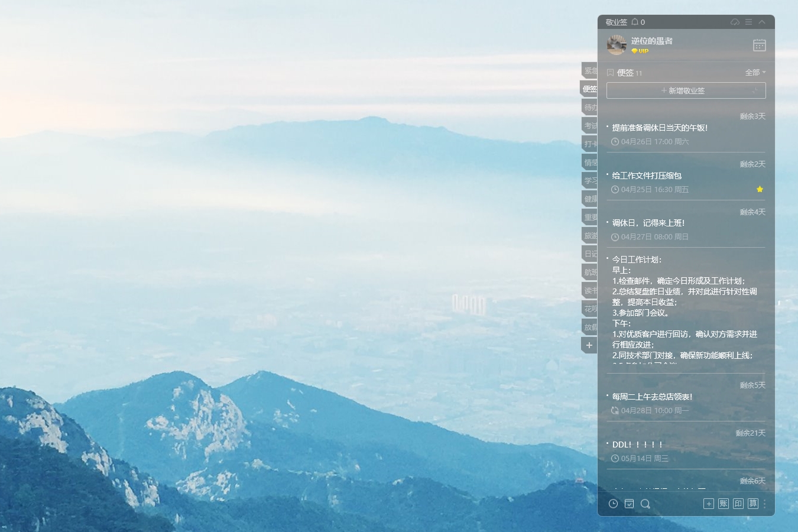Expand the 全部 filter dropdown

coord(755,73)
